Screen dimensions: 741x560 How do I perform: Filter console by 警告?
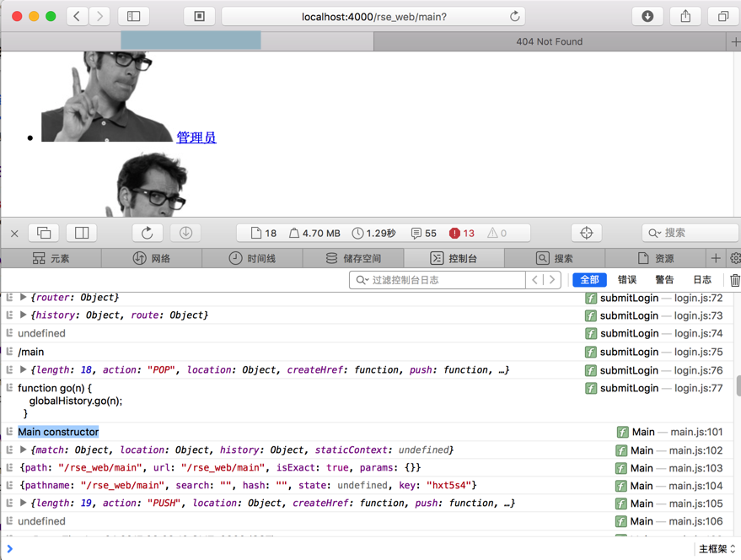(664, 279)
